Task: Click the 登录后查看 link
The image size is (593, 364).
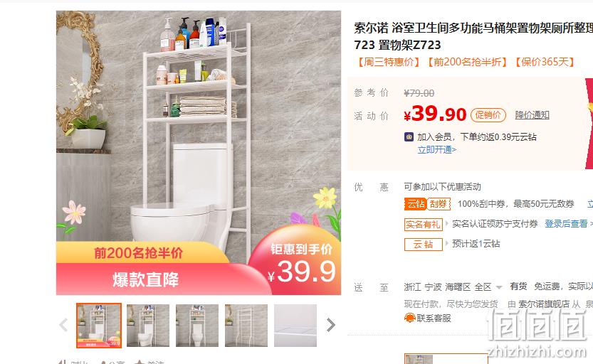Action: click(x=566, y=224)
